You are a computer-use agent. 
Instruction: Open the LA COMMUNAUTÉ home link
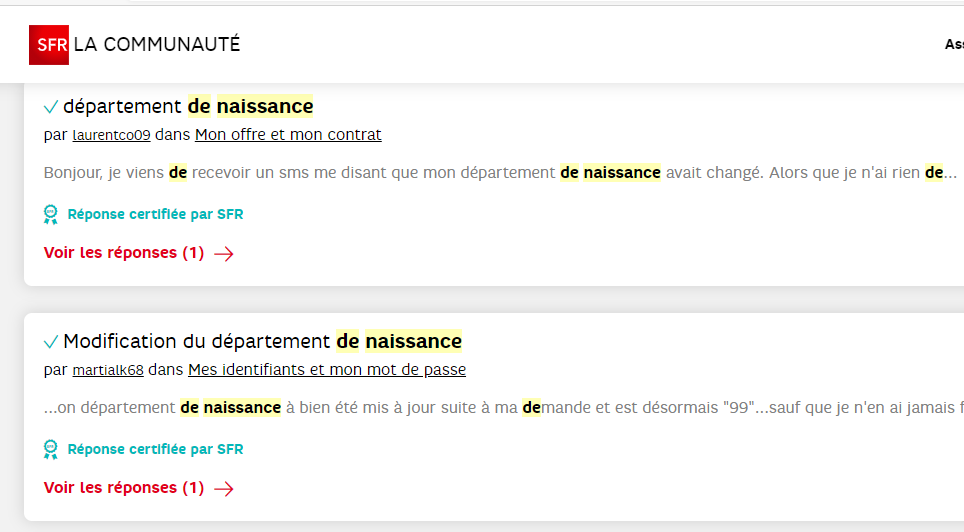point(157,44)
